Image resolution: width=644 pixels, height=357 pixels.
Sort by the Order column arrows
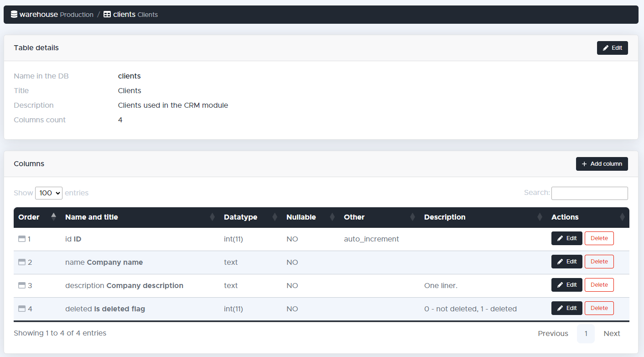click(x=53, y=217)
